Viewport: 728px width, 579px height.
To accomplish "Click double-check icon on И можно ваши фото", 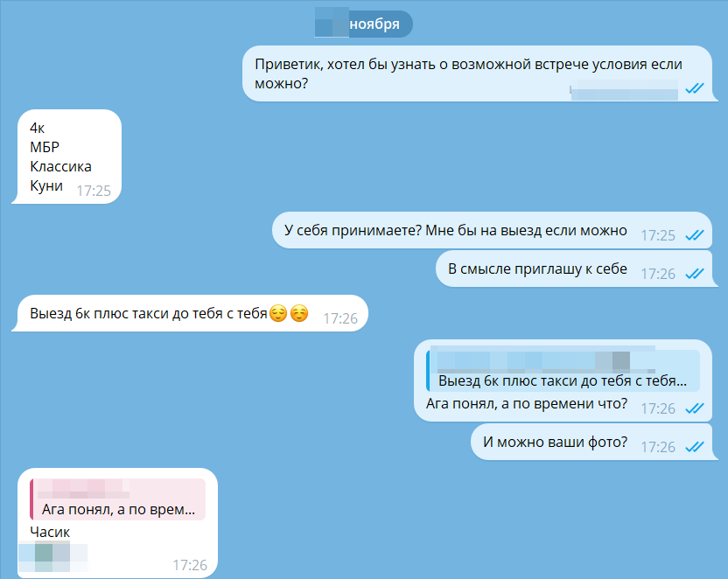I will pyautogui.click(x=695, y=447).
